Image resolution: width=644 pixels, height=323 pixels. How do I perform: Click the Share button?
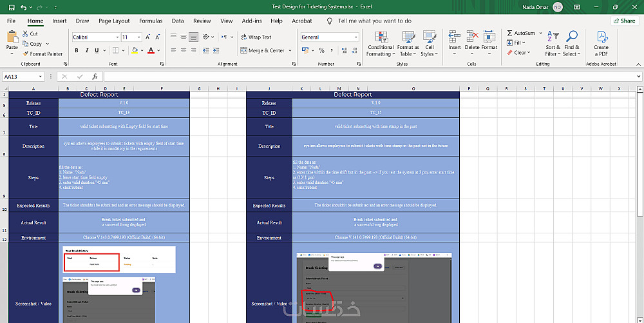click(x=624, y=21)
